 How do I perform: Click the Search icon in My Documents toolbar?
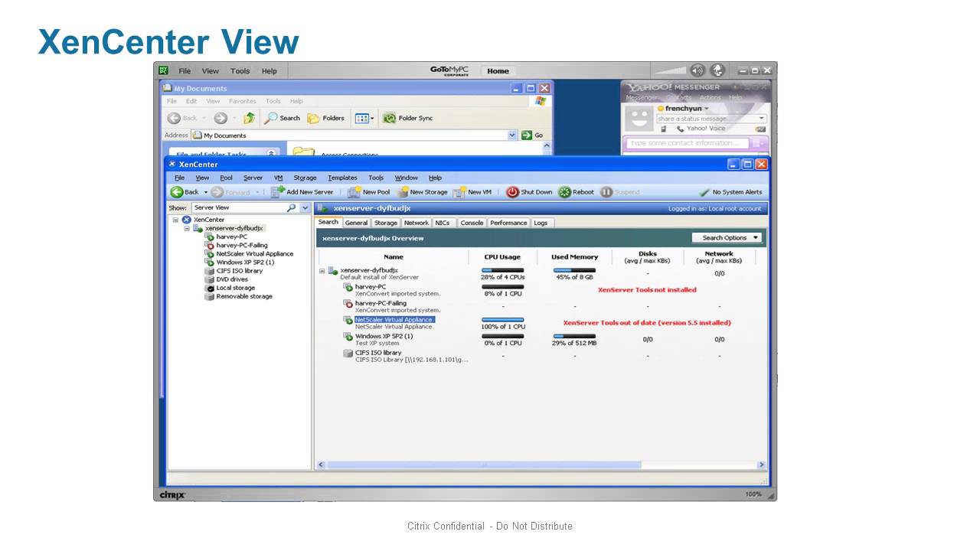(270, 118)
